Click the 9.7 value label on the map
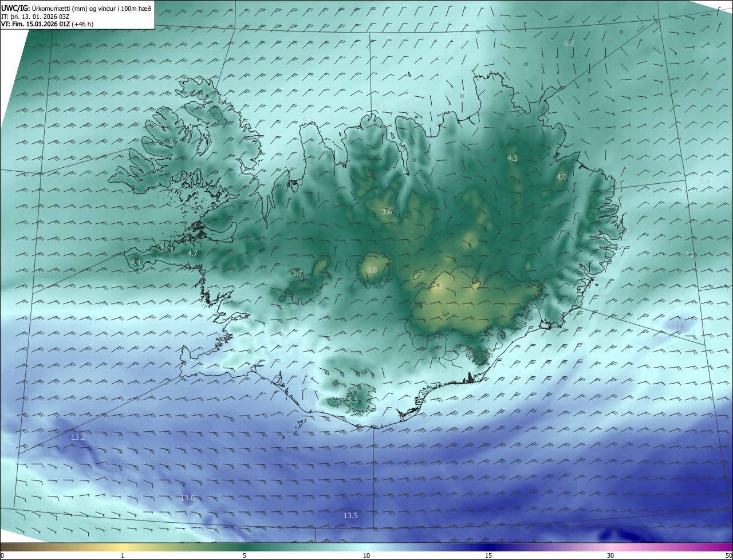Image resolution: width=733 pixels, height=560 pixels. 308,119
